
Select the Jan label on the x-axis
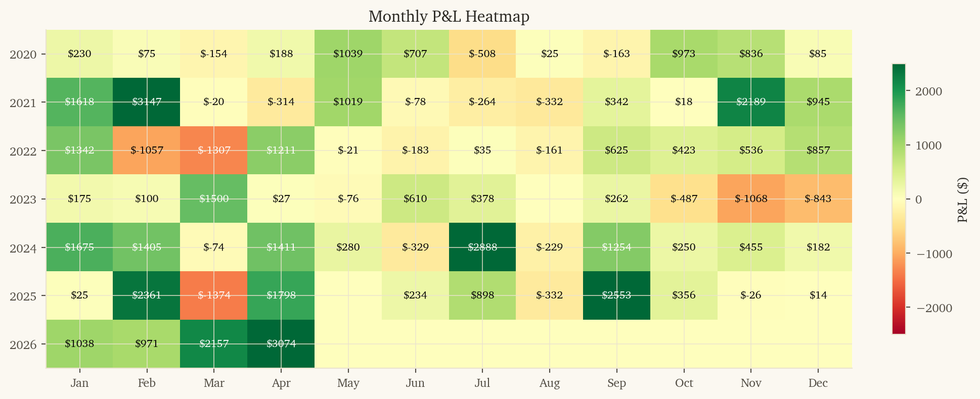[x=79, y=383]
